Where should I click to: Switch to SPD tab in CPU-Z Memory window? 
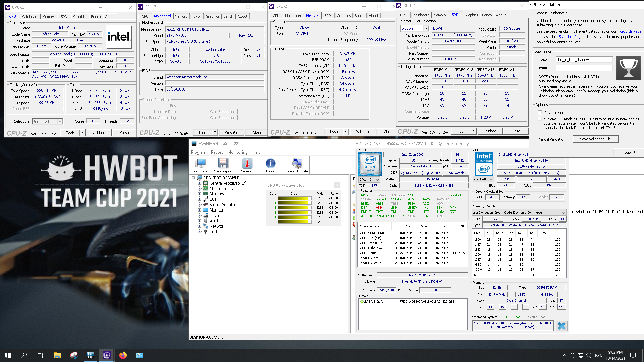(x=328, y=16)
